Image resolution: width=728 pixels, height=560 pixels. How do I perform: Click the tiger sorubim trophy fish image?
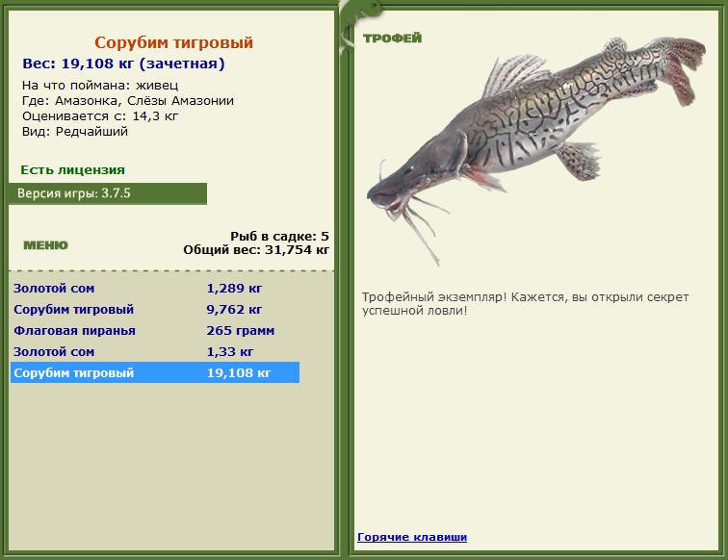(536, 151)
